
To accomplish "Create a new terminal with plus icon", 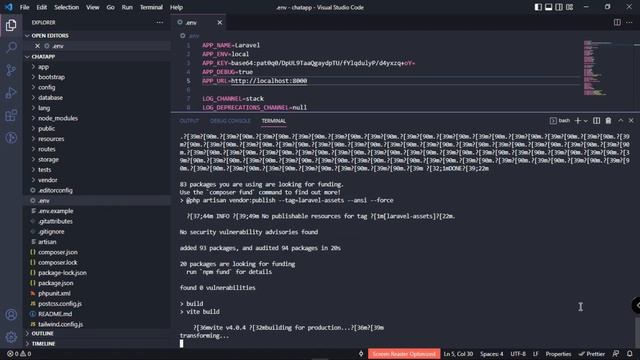I will click(578, 121).
